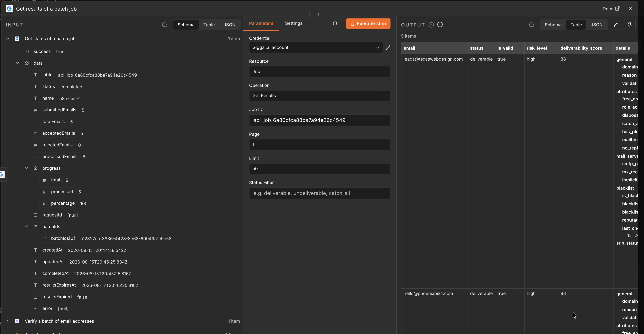Collapse the Get status of a batch job node
The width and height of the screenshot is (644, 334).
pyautogui.click(x=8, y=39)
